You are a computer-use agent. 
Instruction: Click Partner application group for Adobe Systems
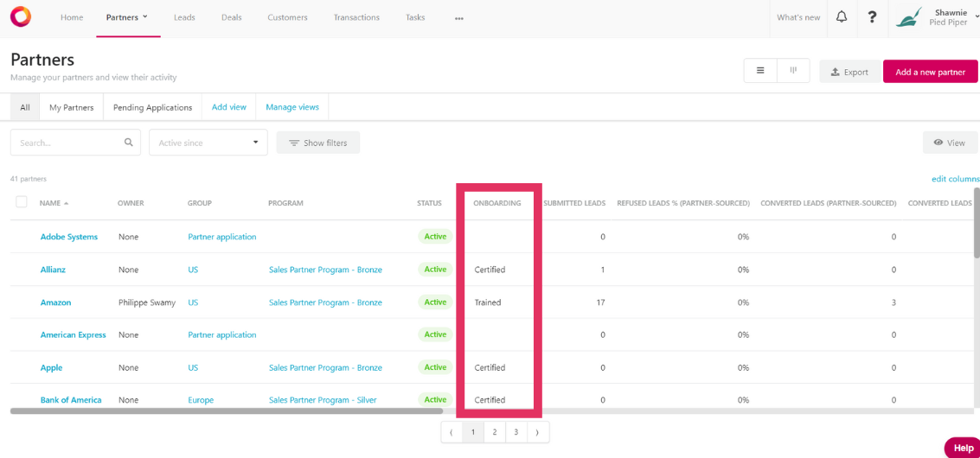point(222,237)
